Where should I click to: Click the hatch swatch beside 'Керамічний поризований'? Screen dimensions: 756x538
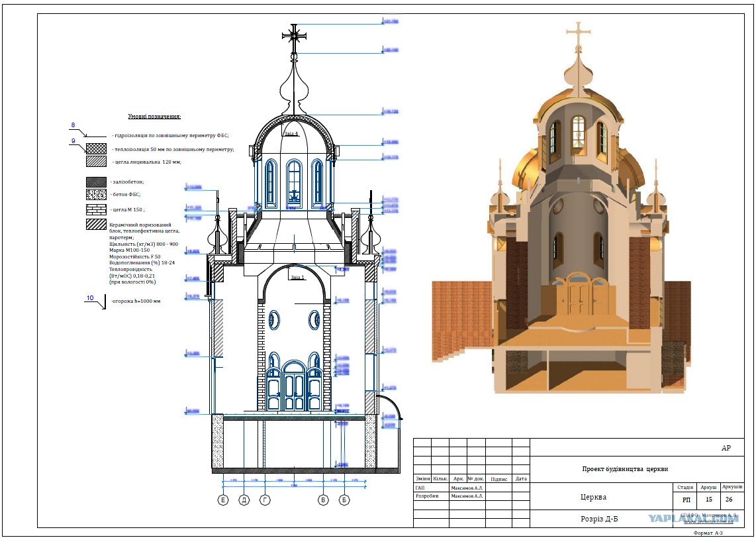97,225
